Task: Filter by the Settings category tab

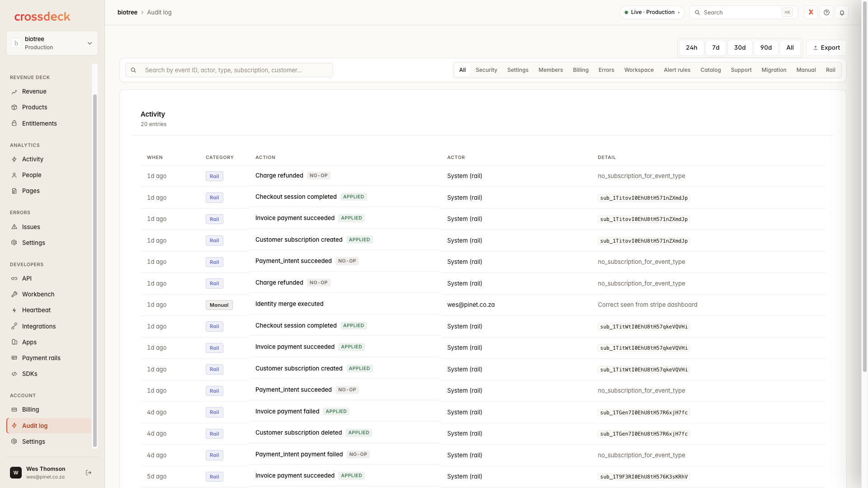Action: (x=518, y=70)
